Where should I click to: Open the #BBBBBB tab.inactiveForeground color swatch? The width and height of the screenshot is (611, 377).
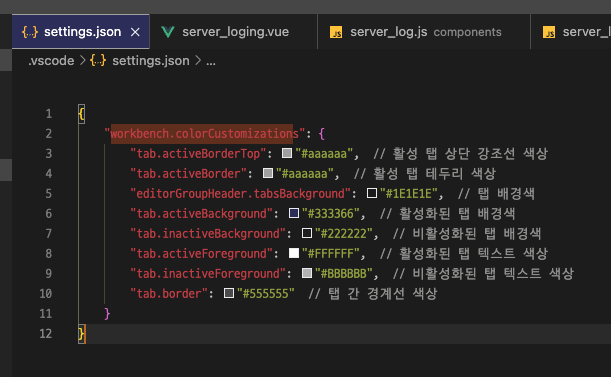[x=307, y=273]
